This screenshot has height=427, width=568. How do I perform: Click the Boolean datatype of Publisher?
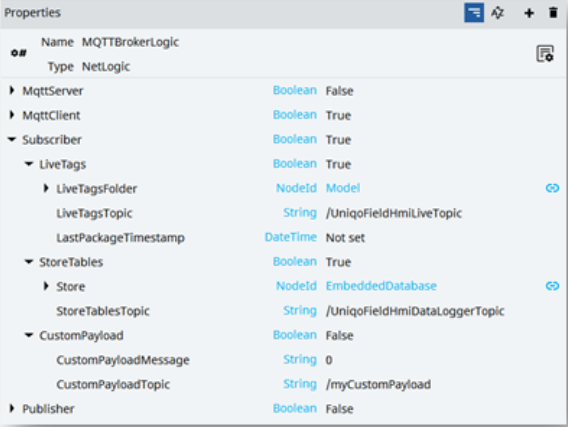coord(295,408)
